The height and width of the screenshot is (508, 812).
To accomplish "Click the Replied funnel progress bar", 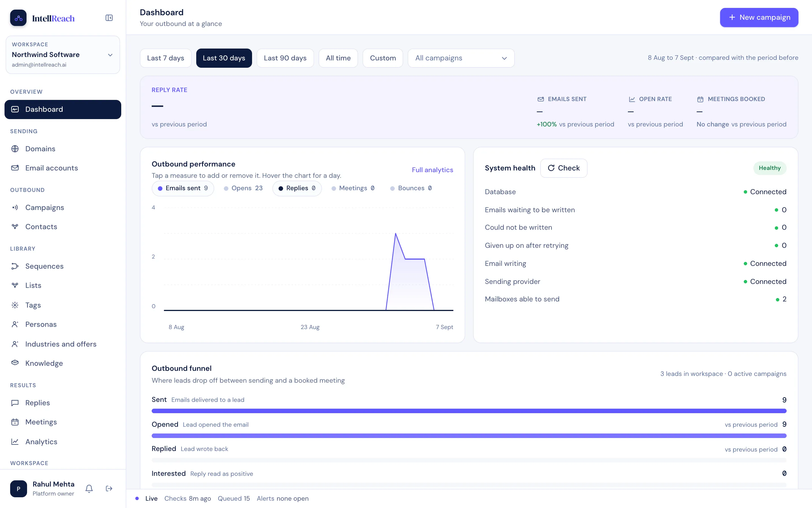I will coord(469,460).
